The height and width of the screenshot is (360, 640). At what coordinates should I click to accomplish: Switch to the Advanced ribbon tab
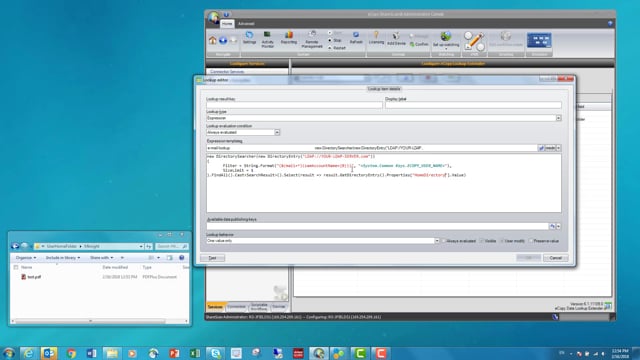click(x=246, y=24)
